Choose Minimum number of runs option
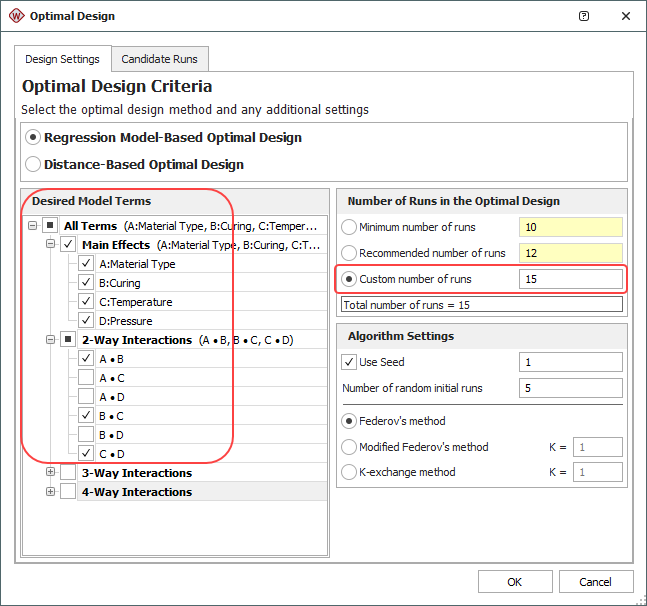 pos(349,227)
